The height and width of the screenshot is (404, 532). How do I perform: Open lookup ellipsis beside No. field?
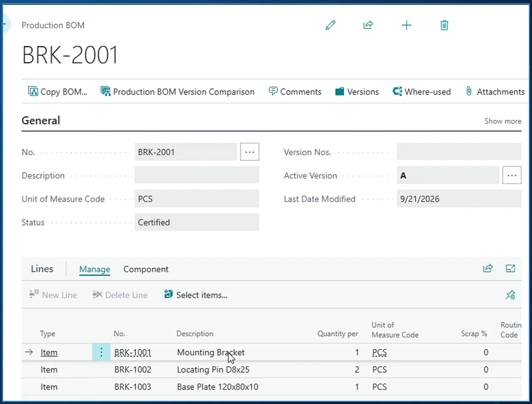coord(250,152)
